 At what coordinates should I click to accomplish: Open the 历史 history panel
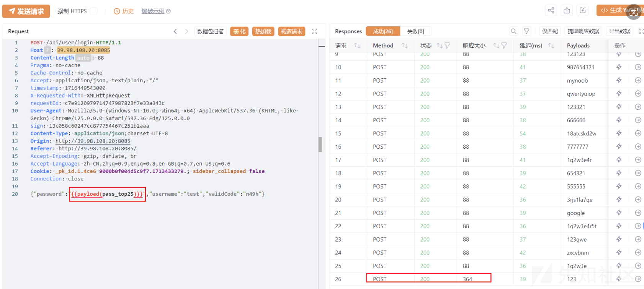[124, 11]
